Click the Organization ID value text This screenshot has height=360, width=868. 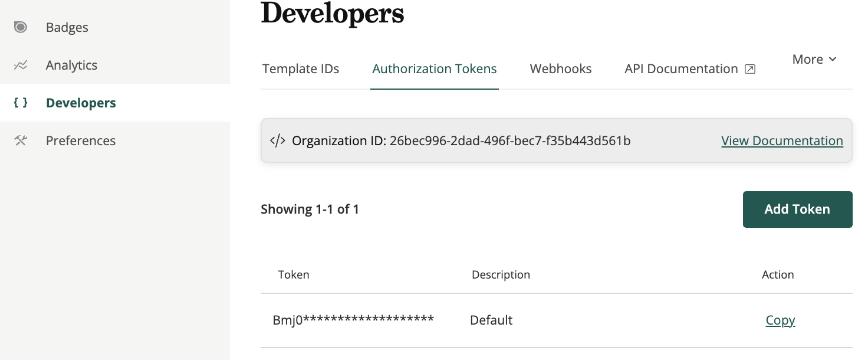[x=510, y=140]
